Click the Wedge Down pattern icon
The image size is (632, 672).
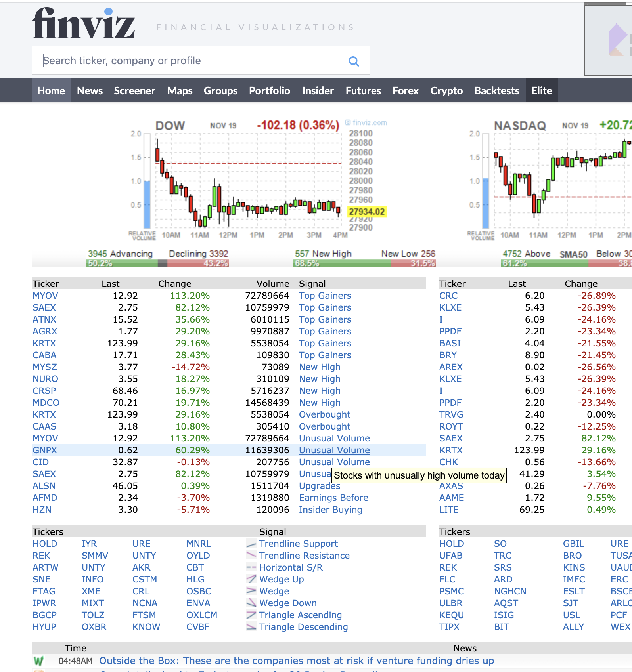251,603
